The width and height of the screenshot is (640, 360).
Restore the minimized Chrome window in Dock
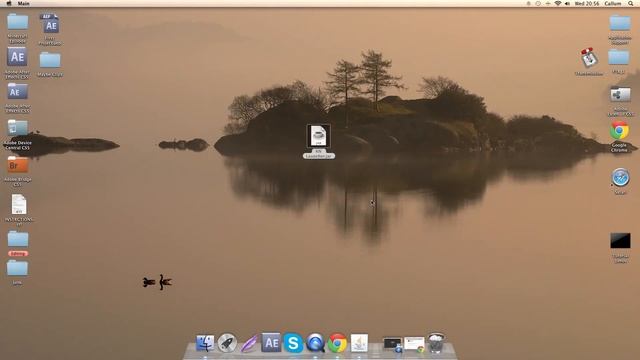[x=414, y=344]
